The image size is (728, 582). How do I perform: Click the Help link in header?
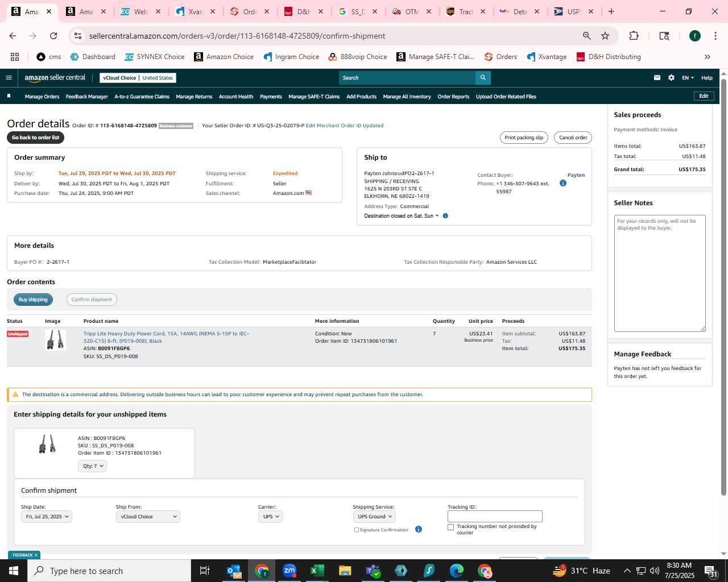(707, 78)
